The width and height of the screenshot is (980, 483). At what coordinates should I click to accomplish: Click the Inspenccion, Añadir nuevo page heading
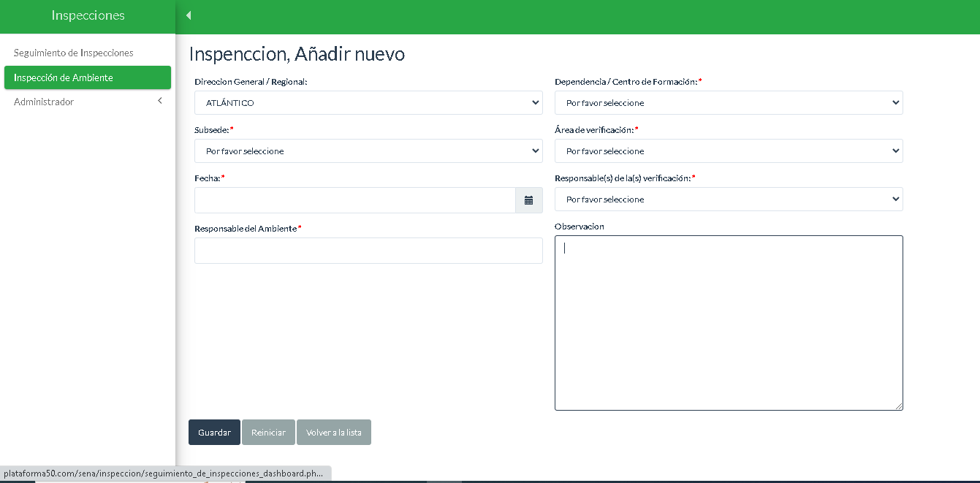coord(297,54)
